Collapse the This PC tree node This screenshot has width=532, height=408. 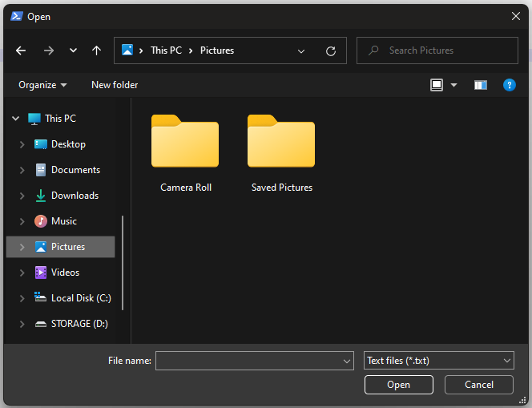[x=15, y=119]
